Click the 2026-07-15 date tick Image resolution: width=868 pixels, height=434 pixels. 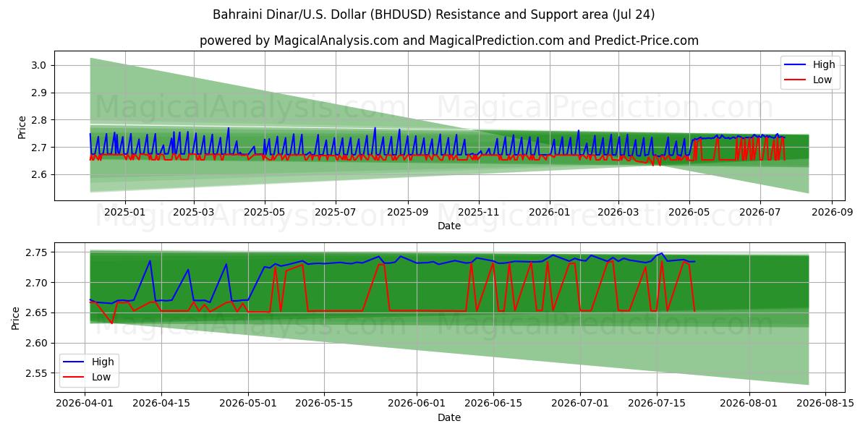[657, 403]
